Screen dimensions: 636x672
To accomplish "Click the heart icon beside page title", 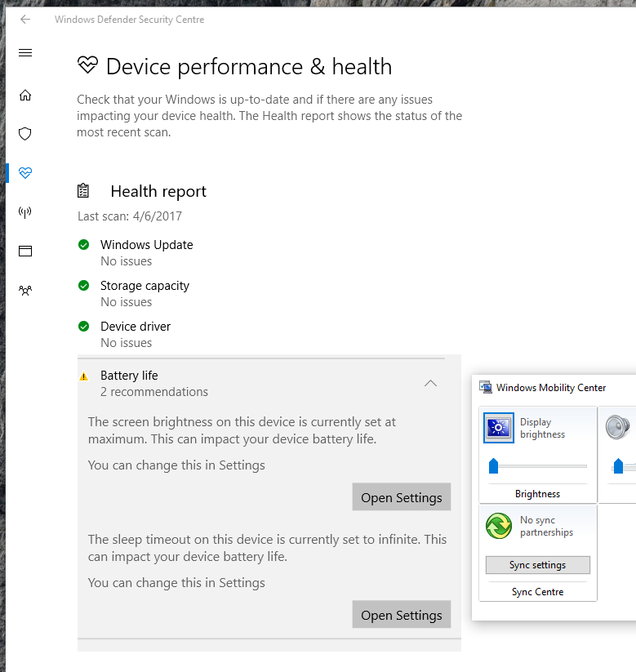I will click(88, 65).
